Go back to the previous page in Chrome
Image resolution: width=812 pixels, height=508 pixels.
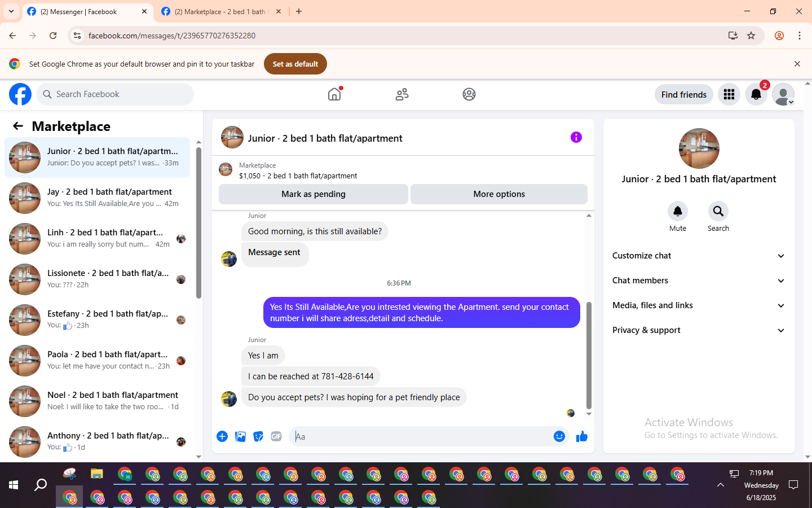[12, 36]
